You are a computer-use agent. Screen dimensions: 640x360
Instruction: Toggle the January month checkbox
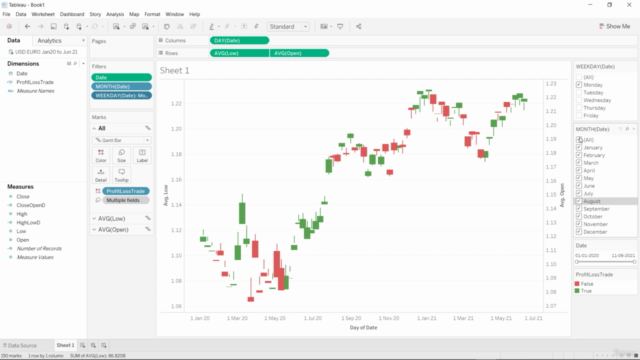coord(579,147)
